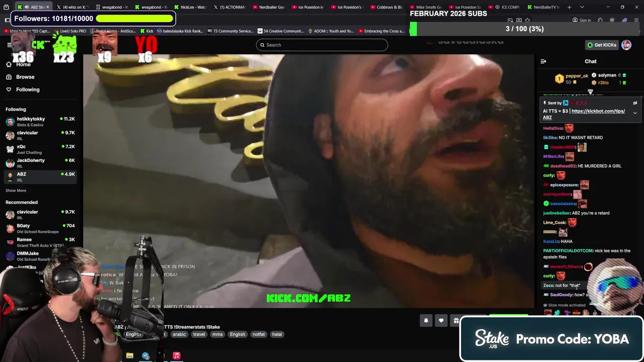Open clavicular in Recommended list

click(x=40, y=214)
